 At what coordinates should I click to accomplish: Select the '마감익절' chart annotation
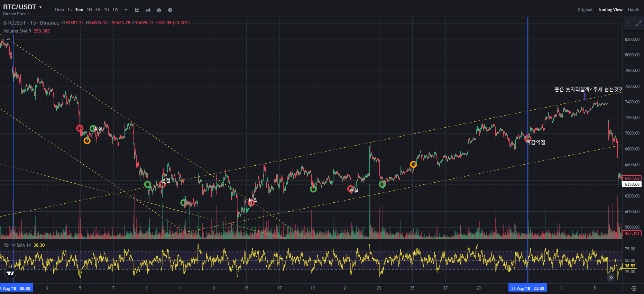tap(536, 142)
